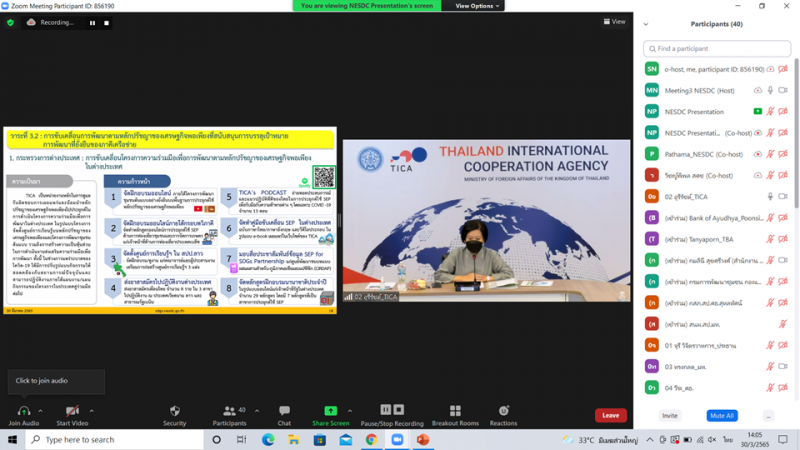Open Microsoft Edge from taskbar
Viewport: 800px width, 450px height.
click(x=268, y=439)
